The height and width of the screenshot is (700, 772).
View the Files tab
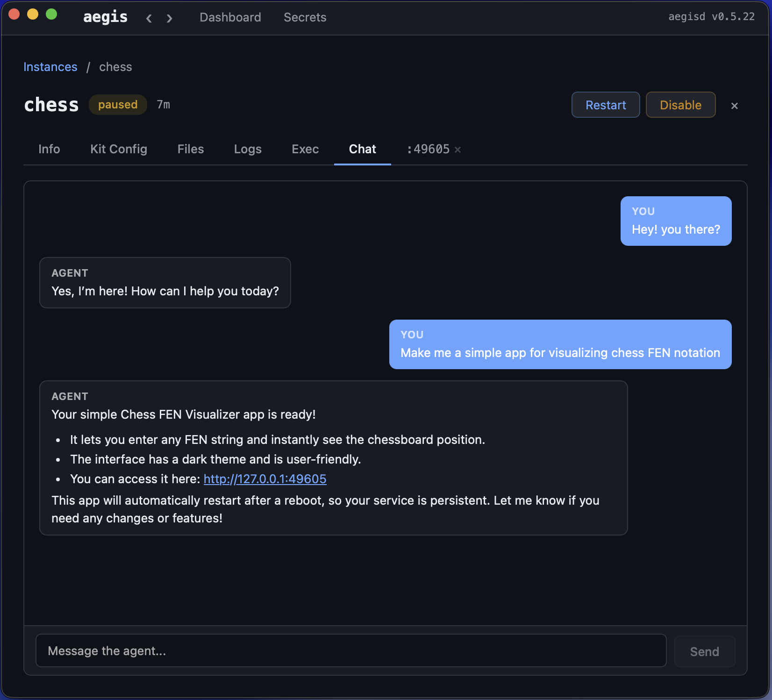(190, 149)
